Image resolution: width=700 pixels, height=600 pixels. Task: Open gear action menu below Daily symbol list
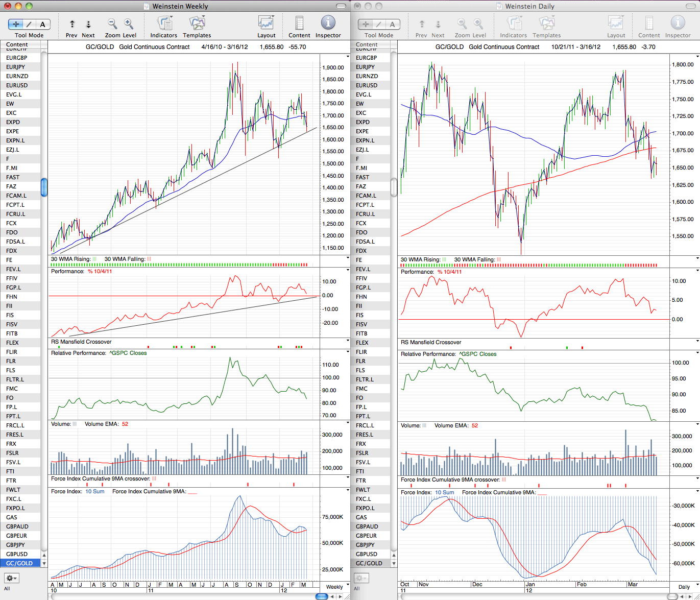[361, 578]
